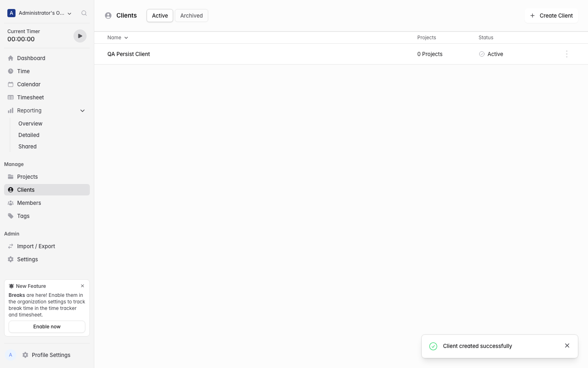Collapse the Reporting section chevron
Viewport: 588px width, 368px height.
[82, 111]
